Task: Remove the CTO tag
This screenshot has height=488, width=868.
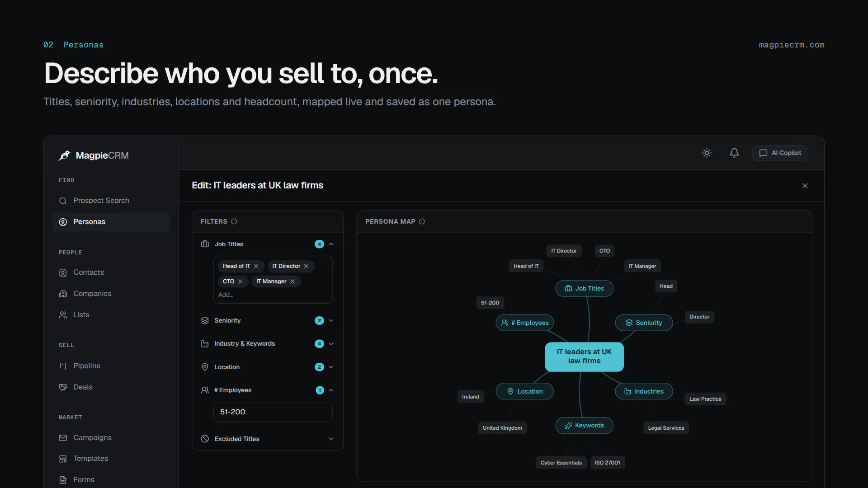Action: pyautogui.click(x=240, y=282)
